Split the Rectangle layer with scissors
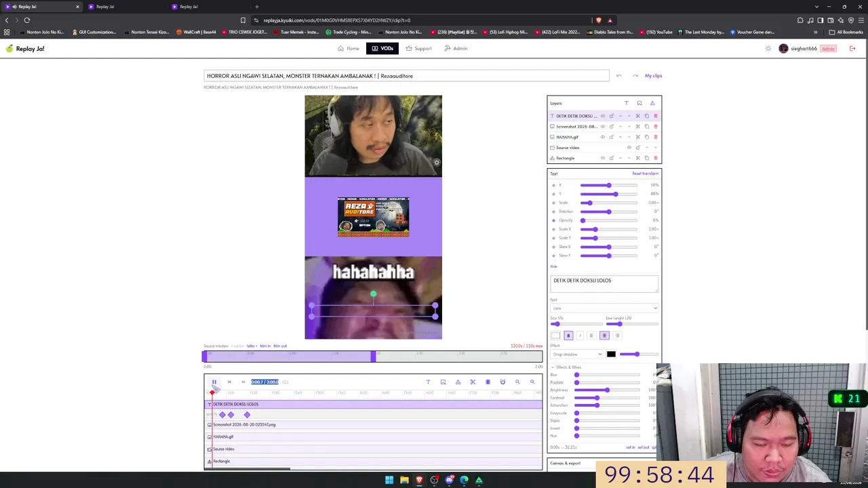 (637, 158)
